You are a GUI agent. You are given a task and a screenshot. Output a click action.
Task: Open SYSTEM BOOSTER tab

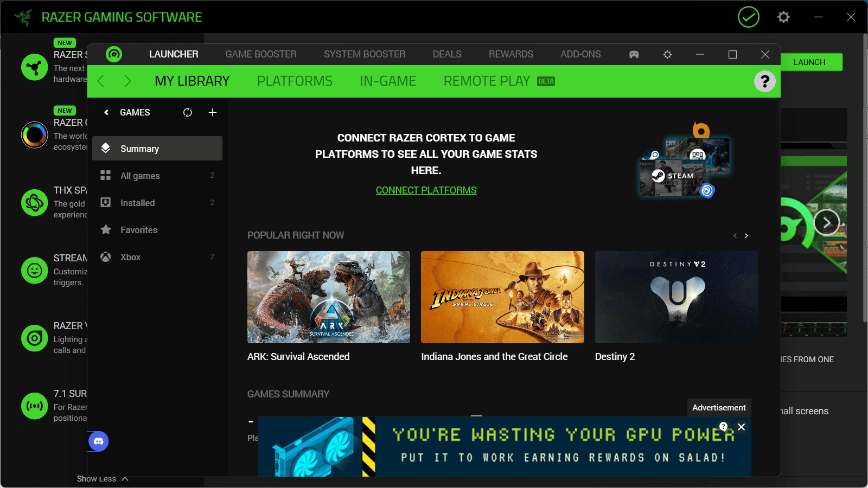365,54
